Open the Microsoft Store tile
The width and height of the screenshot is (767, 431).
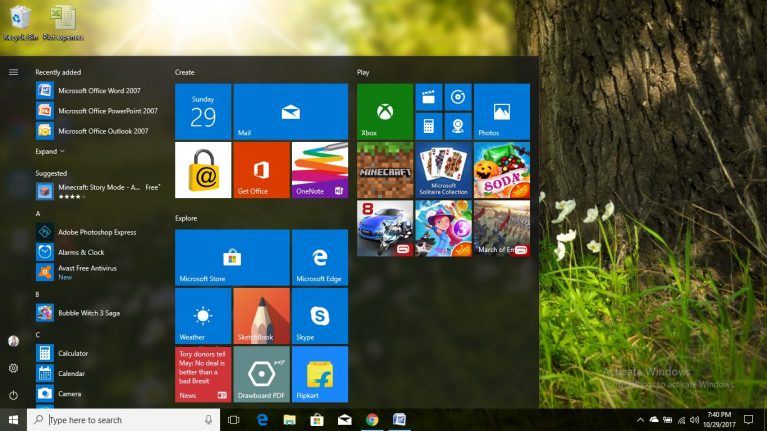(232, 257)
